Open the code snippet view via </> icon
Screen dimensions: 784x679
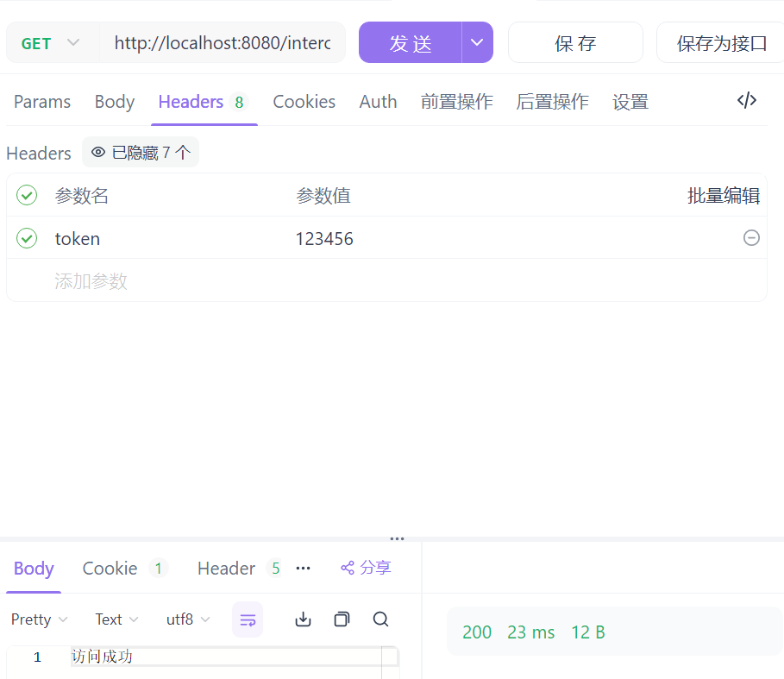click(x=746, y=101)
